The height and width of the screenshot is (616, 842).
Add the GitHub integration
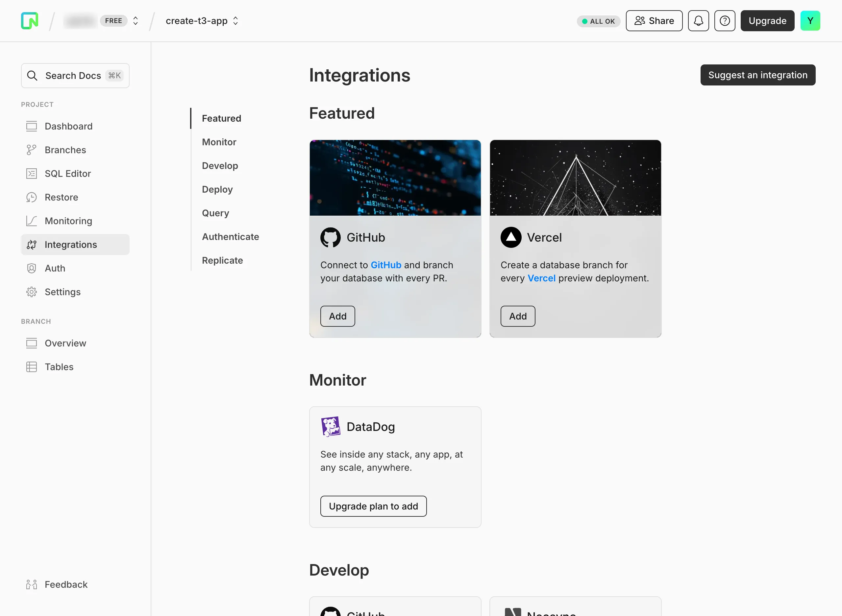pyautogui.click(x=337, y=317)
